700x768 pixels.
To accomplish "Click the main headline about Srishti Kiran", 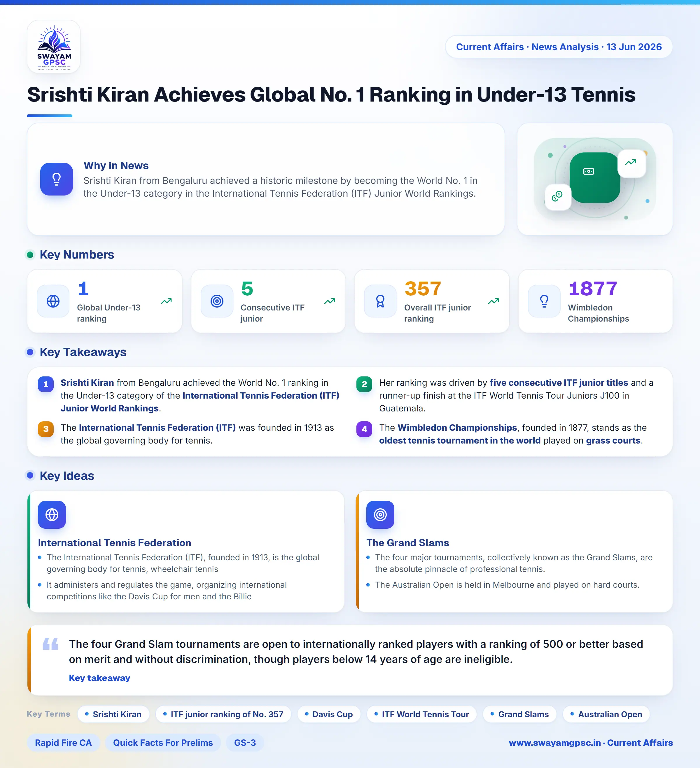I will coord(331,95).
